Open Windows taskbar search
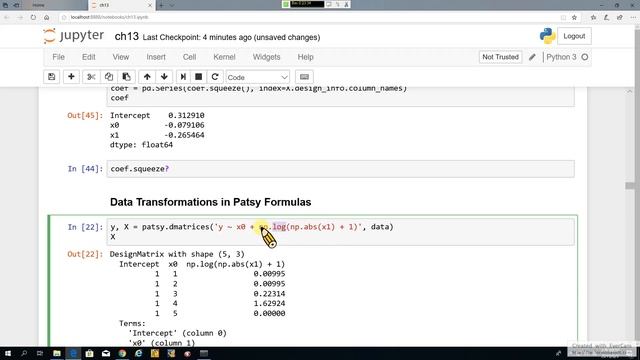 click(24, 353)
